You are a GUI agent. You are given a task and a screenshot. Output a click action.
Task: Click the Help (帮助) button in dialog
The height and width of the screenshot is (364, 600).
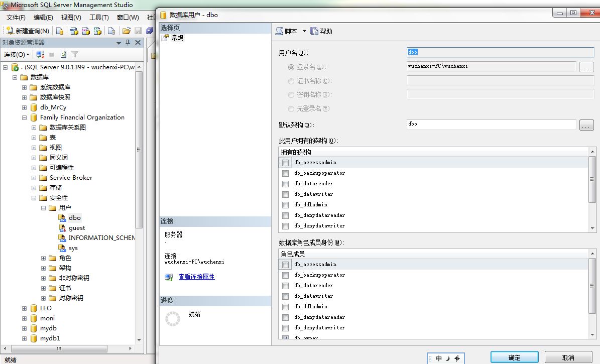pyautogui.click(x=321, y=31)
